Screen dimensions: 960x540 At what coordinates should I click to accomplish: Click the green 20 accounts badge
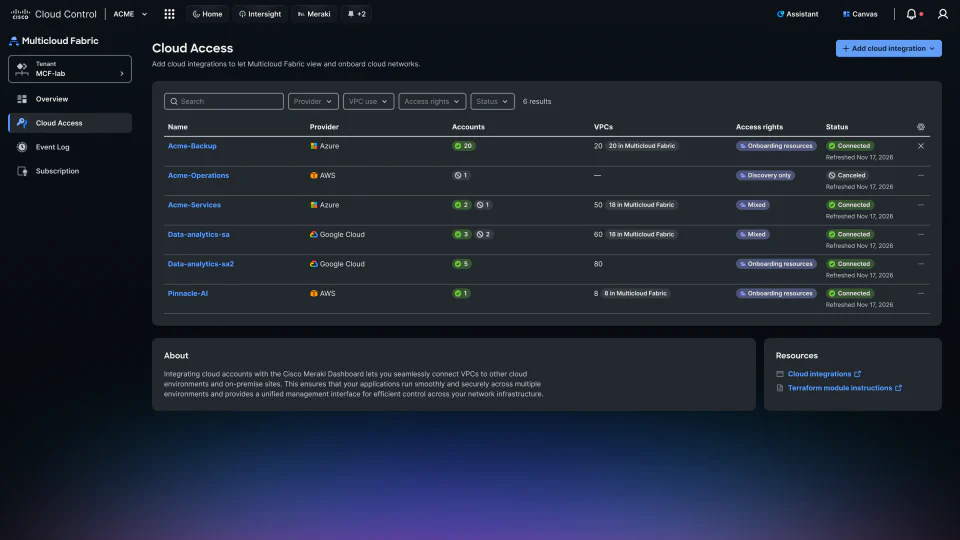tap(463, 146)
